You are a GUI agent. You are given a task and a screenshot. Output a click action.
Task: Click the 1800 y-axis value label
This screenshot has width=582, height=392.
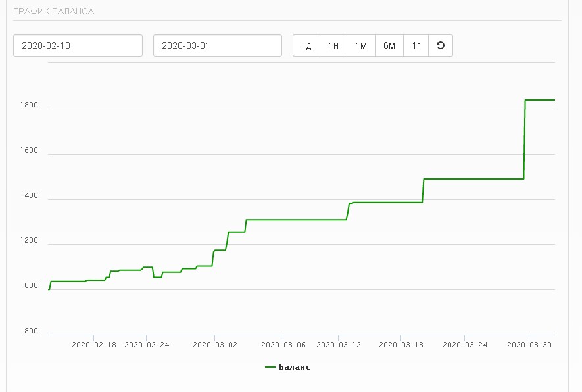[x=30, y=105]
